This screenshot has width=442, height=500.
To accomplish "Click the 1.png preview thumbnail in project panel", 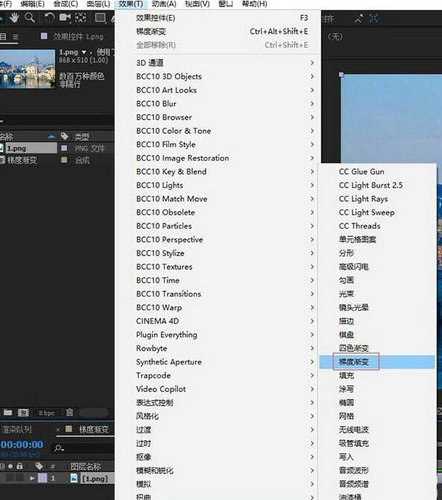I will pos(27,69).
